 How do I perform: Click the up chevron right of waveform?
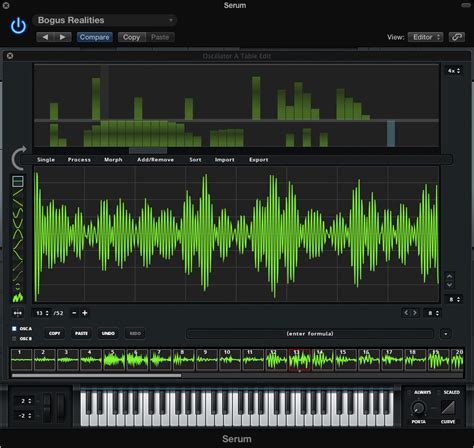click(449, 276)
